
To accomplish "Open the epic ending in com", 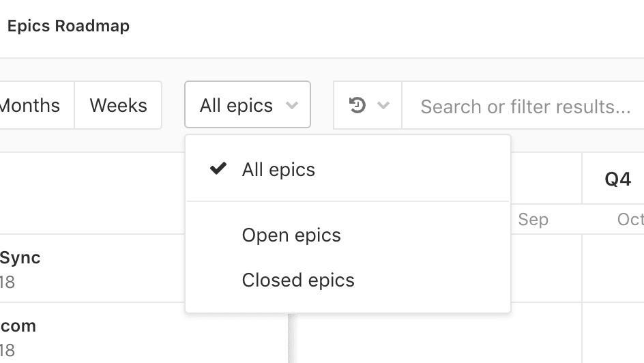I will tap(18, 326).
